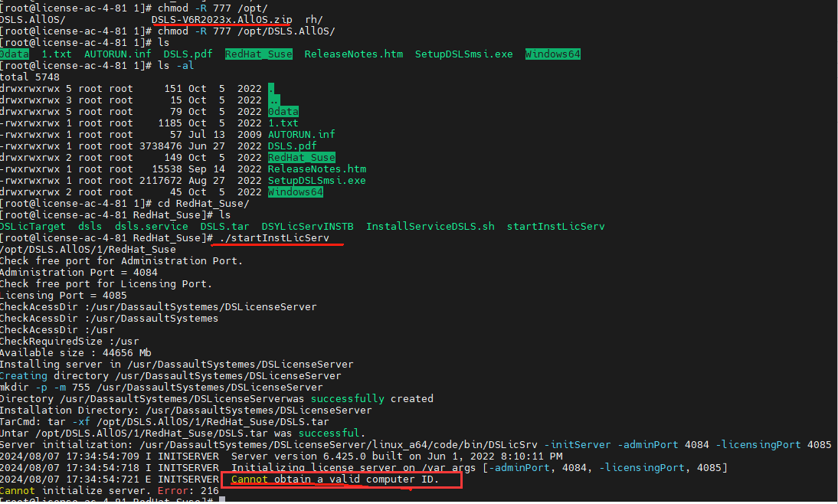
Task: Click the mkdir -p -m 755 command line
Action: pos(162,387)
